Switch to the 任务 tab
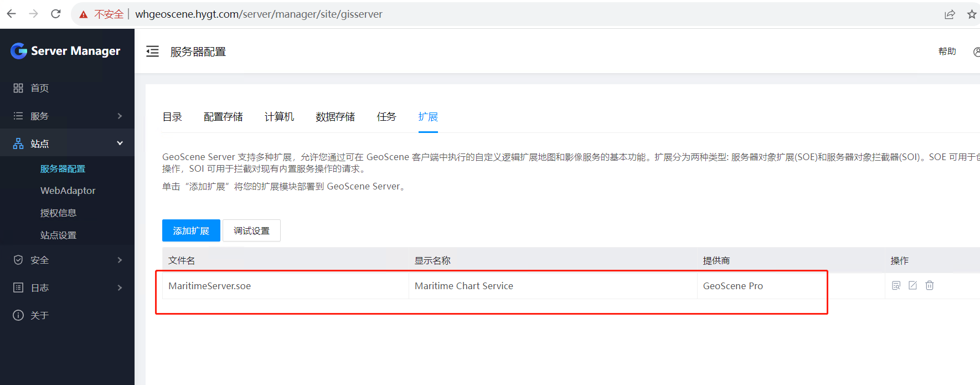Image resolution: width=980 pixels, height=385 pixels. (386, 117)
